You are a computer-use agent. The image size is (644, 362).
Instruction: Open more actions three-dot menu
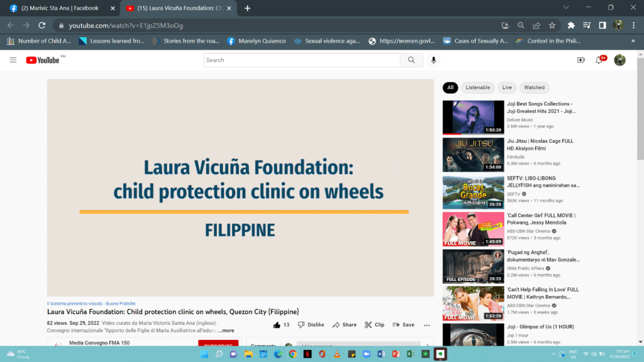[x=427, y=325]
